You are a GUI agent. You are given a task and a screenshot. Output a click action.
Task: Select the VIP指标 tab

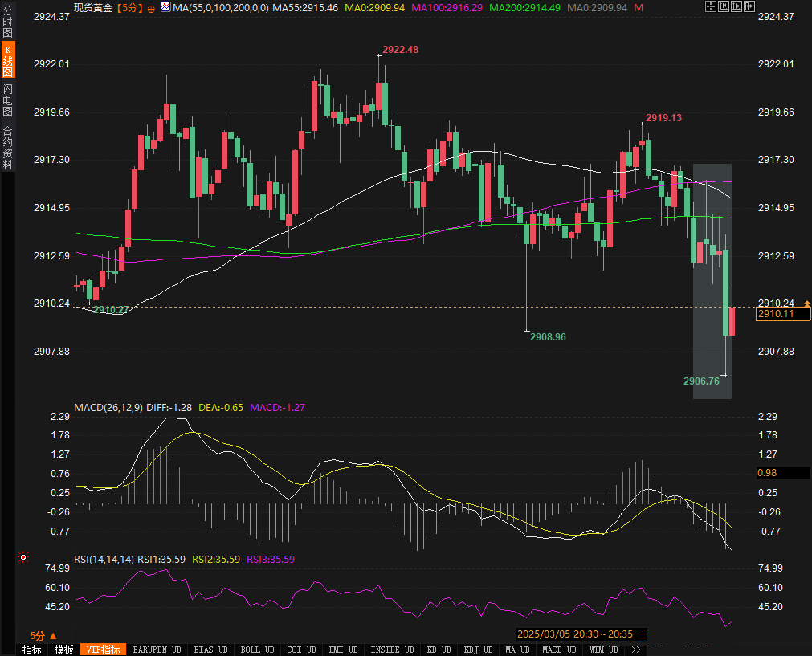pos(103,650)
